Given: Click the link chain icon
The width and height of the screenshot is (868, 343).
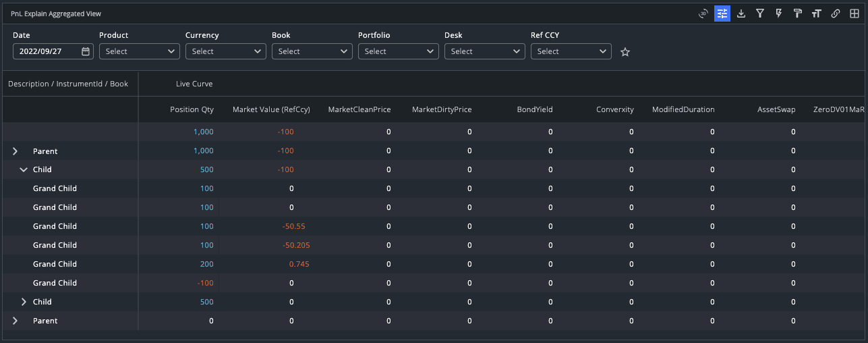Looking at the screenshot, I should point(836,14).
